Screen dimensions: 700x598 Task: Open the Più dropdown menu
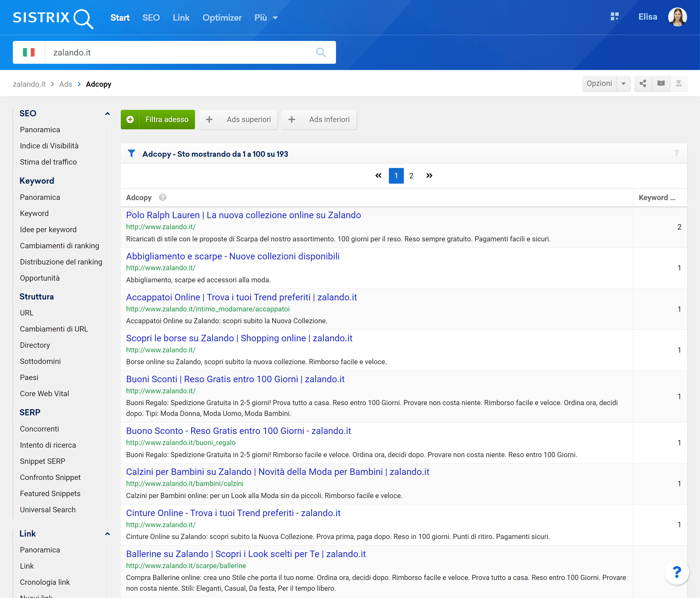(x=266, y=18)
